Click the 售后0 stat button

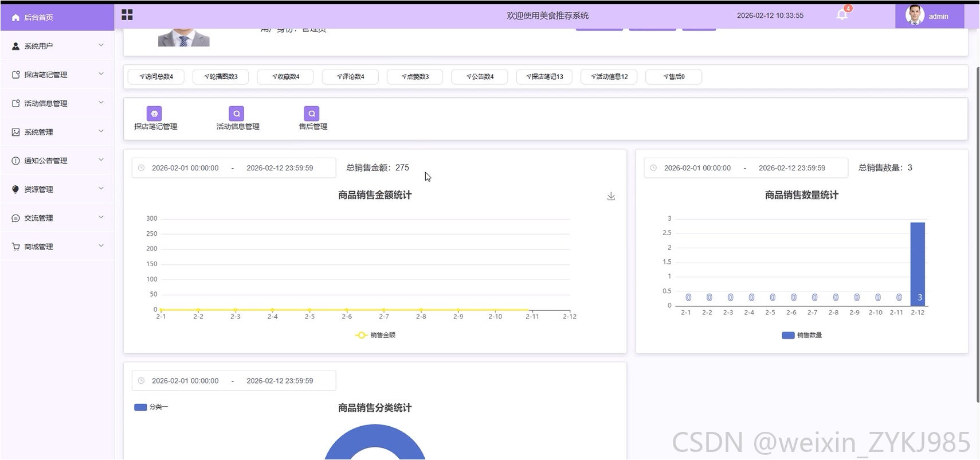click(674, 77)
